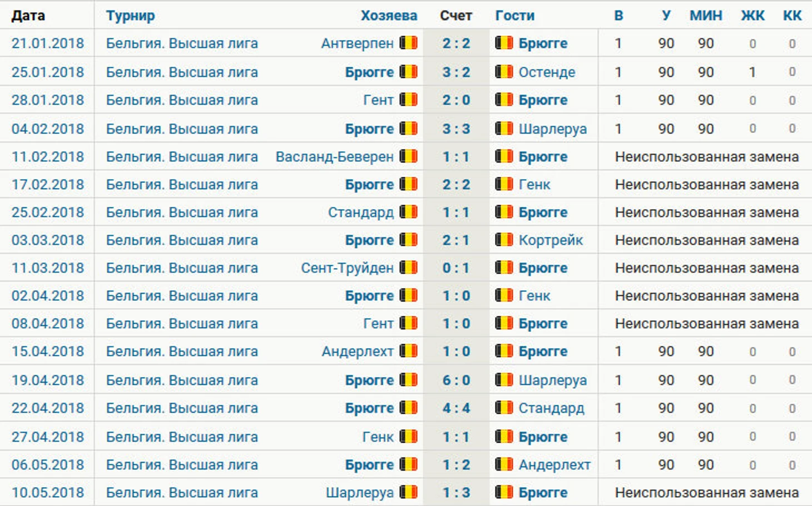812x506 pixels.
Task: Open the 0 : 1 score at Сент-Труйден
Action: pos(456,267)
